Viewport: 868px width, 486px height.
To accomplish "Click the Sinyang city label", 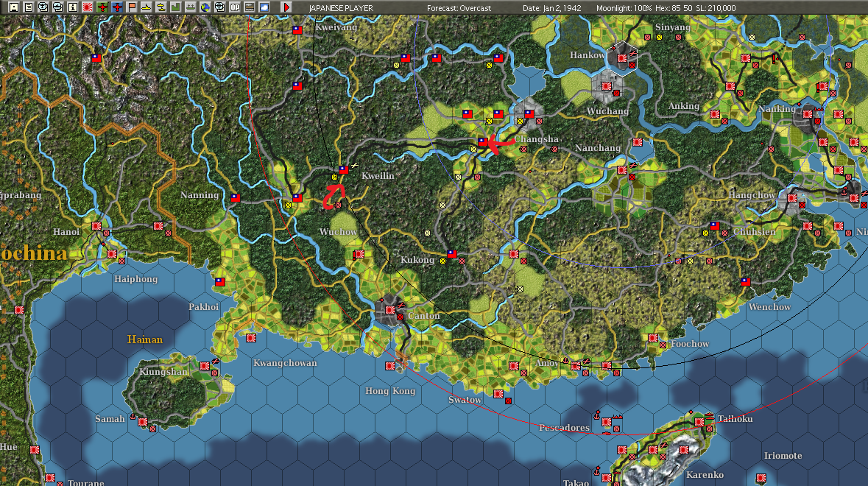I will [673, 27].
